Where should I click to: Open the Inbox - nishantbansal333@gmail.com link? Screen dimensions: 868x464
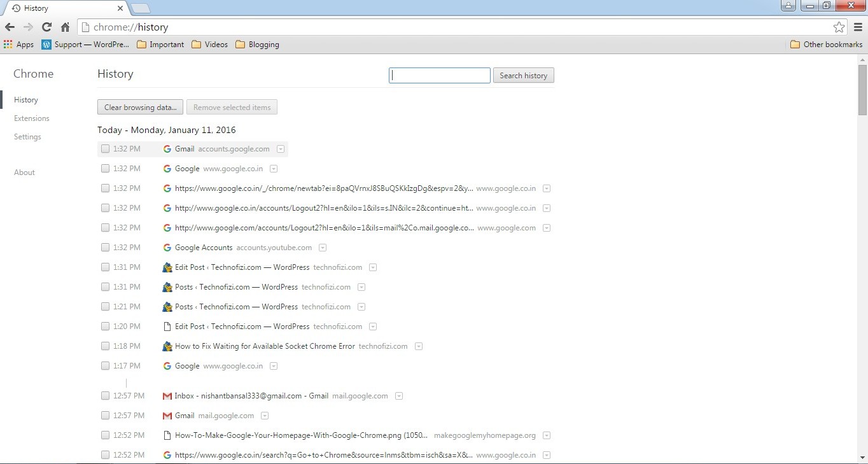coord(251,396)
